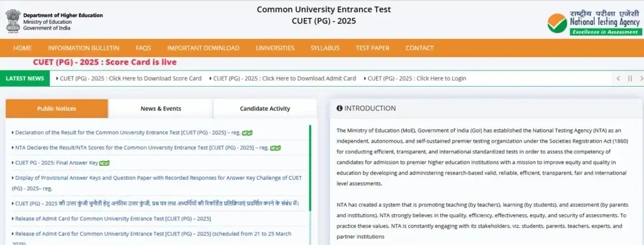Go to previous news ticker item
This screenshot has height=245, width=644.
618,79
